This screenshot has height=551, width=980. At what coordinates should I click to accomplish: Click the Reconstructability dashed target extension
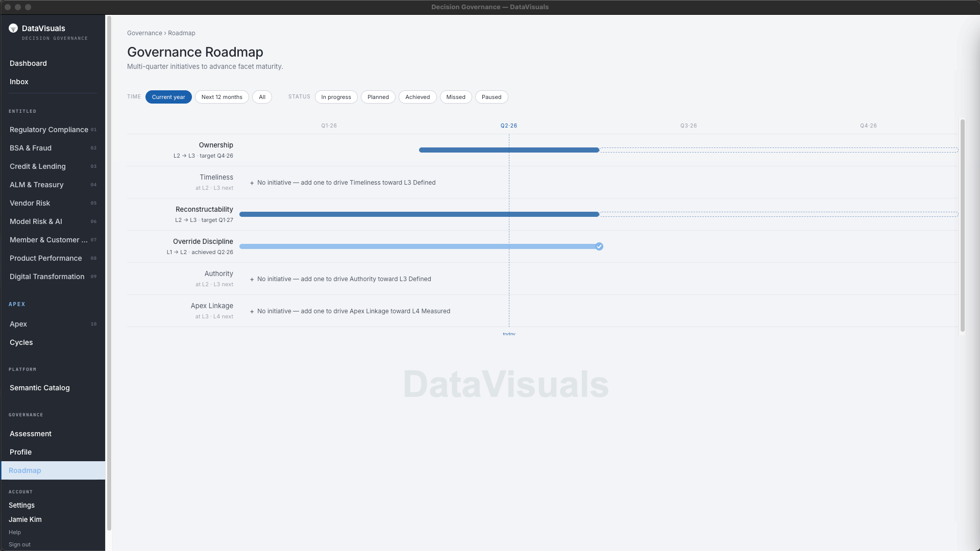pos(779,214)
